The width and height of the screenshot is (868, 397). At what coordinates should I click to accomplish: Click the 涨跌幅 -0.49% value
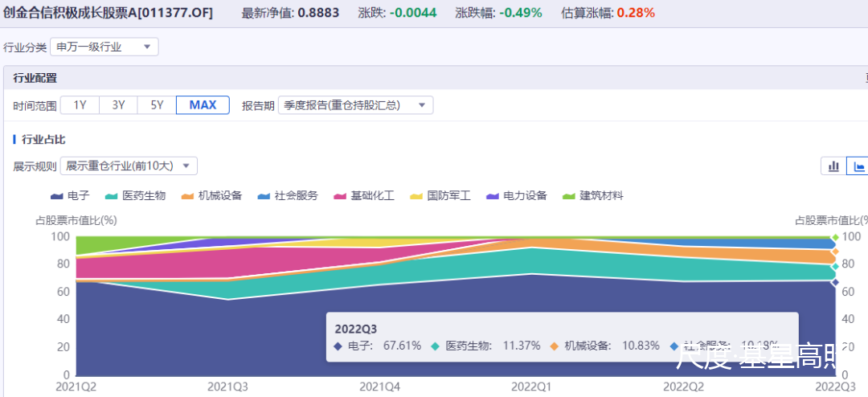point(520,13)
